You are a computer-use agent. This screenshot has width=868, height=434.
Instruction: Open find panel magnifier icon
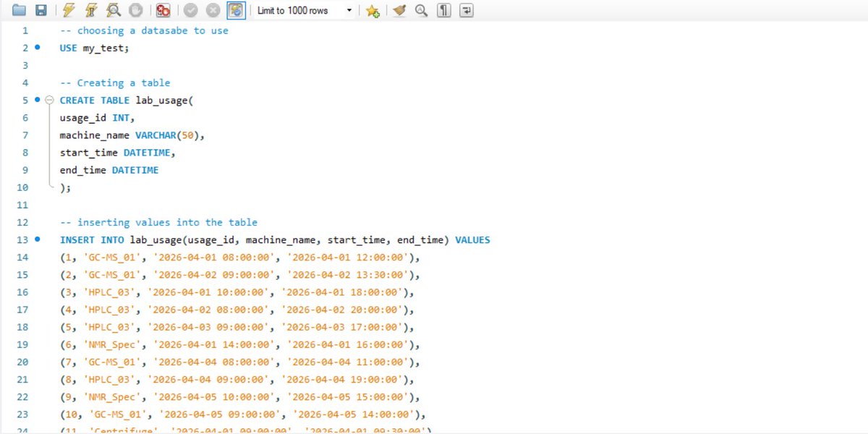421,10
